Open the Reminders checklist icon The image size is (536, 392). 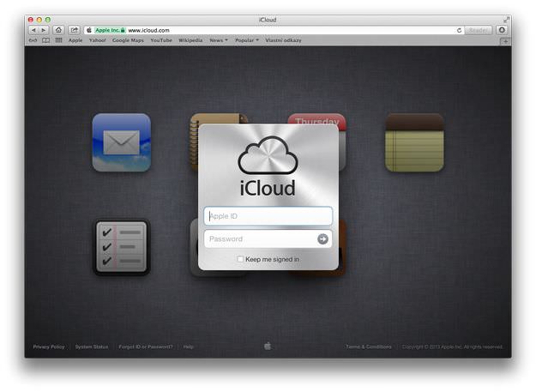(122, 247)
